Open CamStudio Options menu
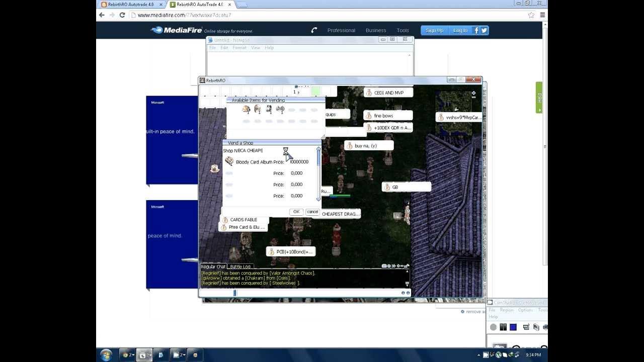Screen dimensions: 644x362 click(x=525, y=310)
